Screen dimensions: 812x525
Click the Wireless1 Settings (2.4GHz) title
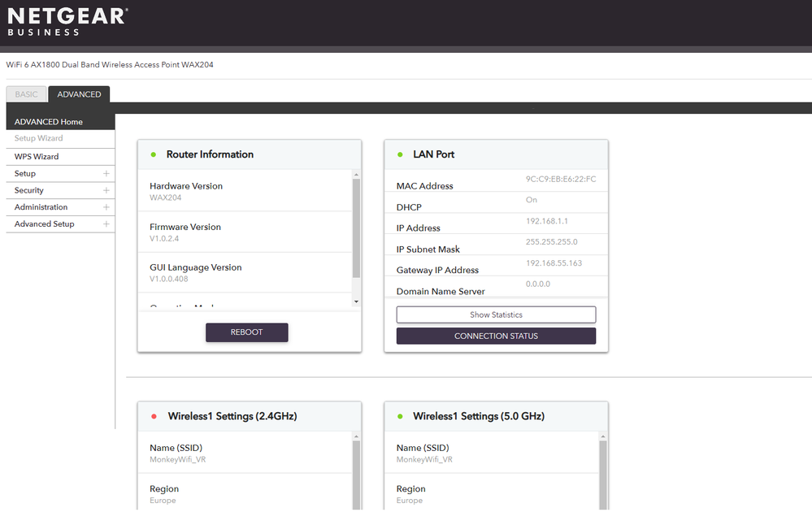[232, 416]
